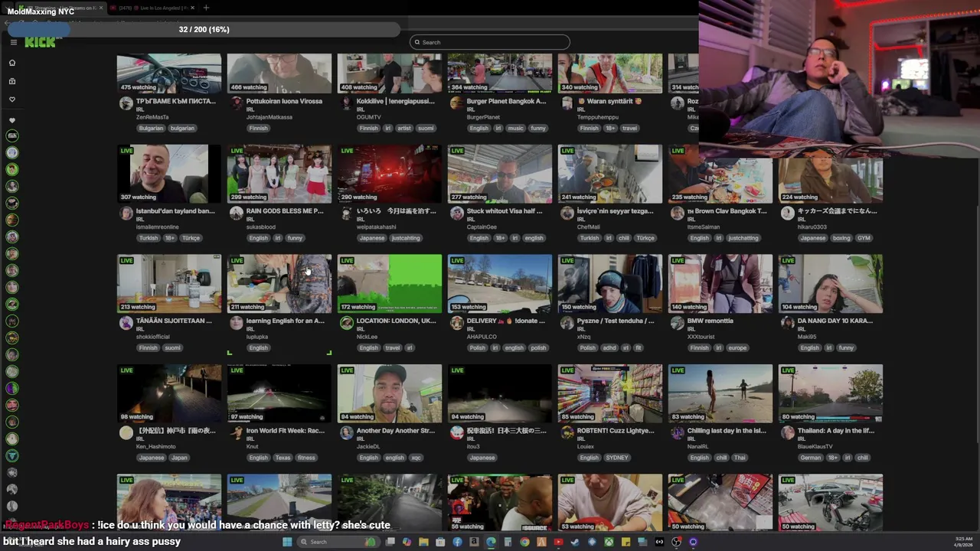Select the 'travel' tag under NickLee
The height and width of the screenshot is (551, 980).
tap(392, 348)
